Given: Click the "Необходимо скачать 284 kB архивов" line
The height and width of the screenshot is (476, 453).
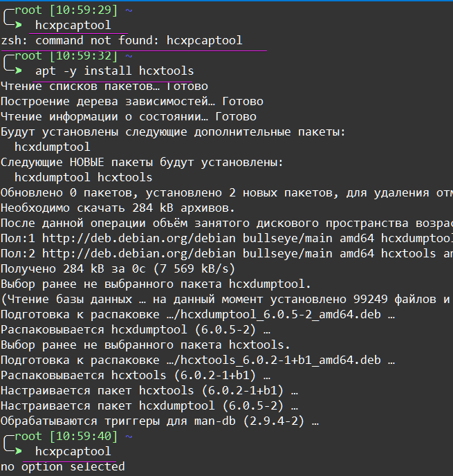Looking at the screenshot, I should [118, 208].
